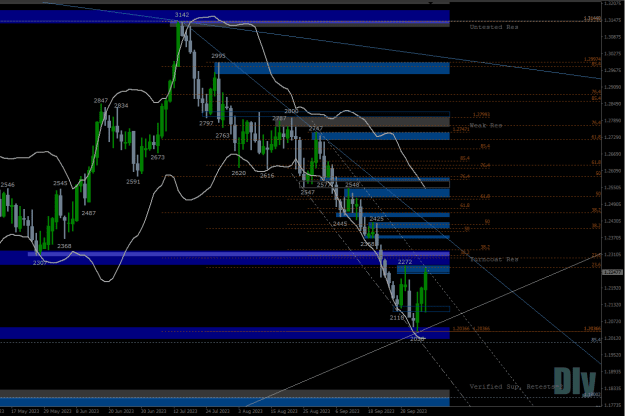The image size is (625, 416).
Task: Click the Weak Res zone label
Action: (485, 126)
